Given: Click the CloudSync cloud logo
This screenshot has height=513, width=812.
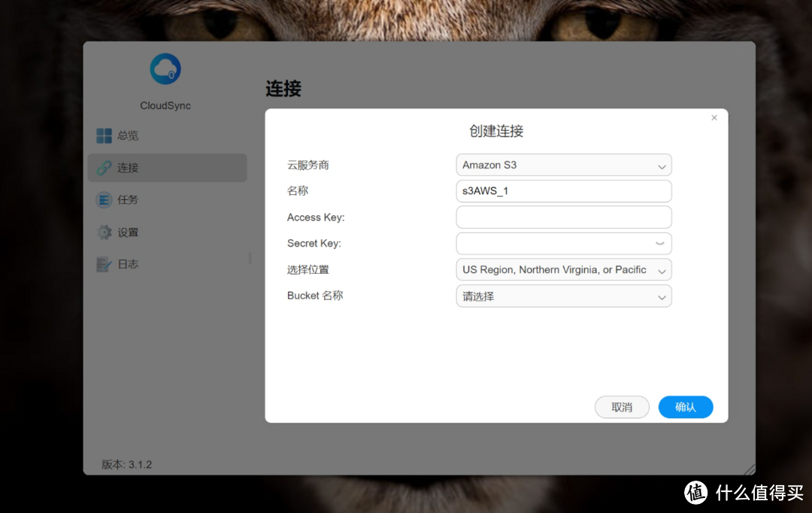Looking at the screenshot, I should (x=165, y=70).
